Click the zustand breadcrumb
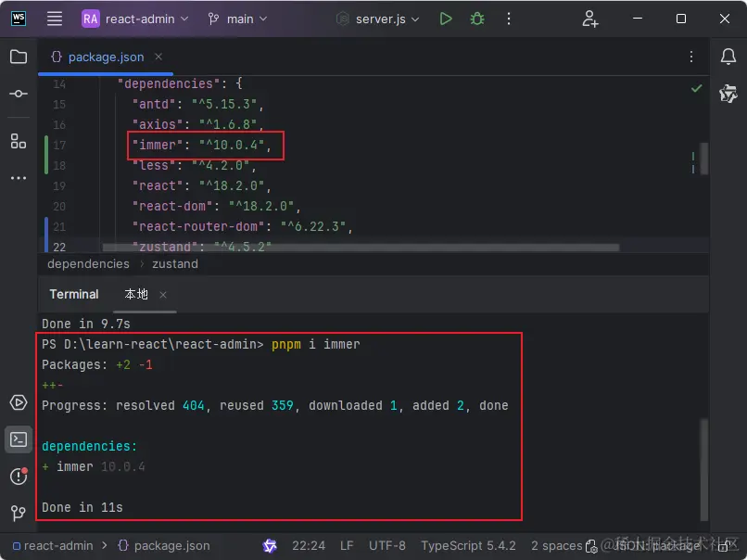The height and width of the screenshot is (560, 747). coord(175,264)
